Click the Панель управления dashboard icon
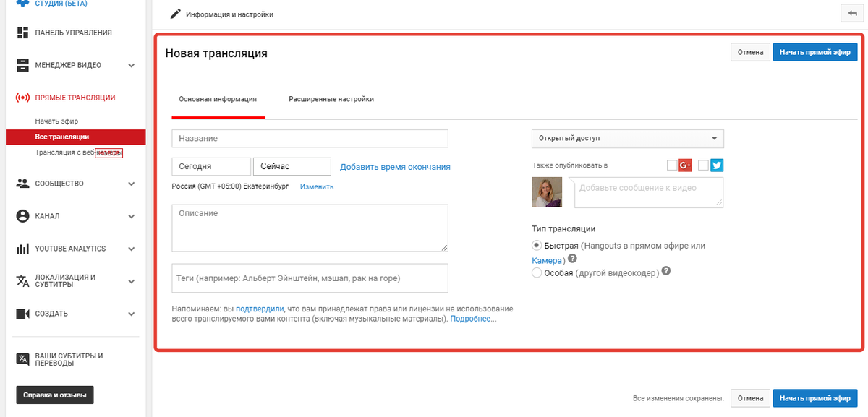This screenshot has height=417, width=868. (22, 33)
